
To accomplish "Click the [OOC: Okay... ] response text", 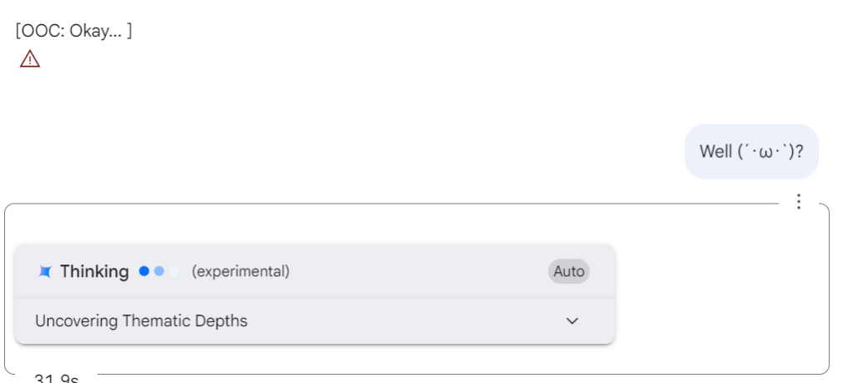I will [x=73, y=31].
